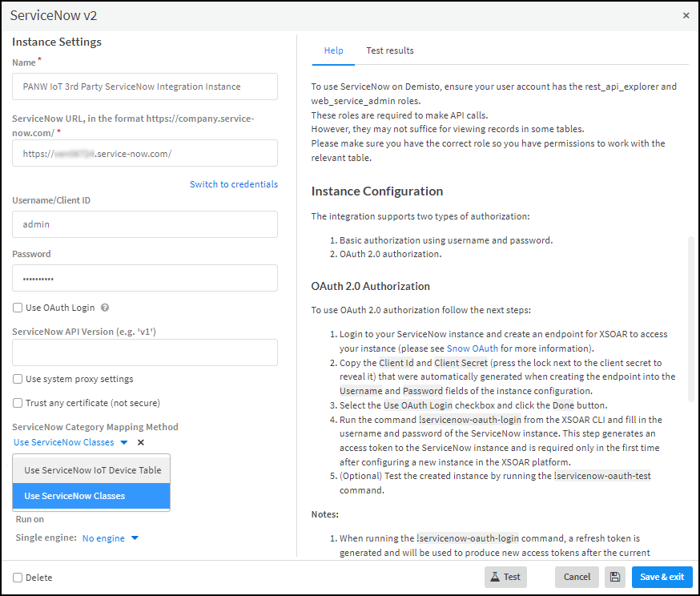Tick Trust any certificate (not secure)
The height and width of the screenshot is (596, 700).
tap(18, 403)
